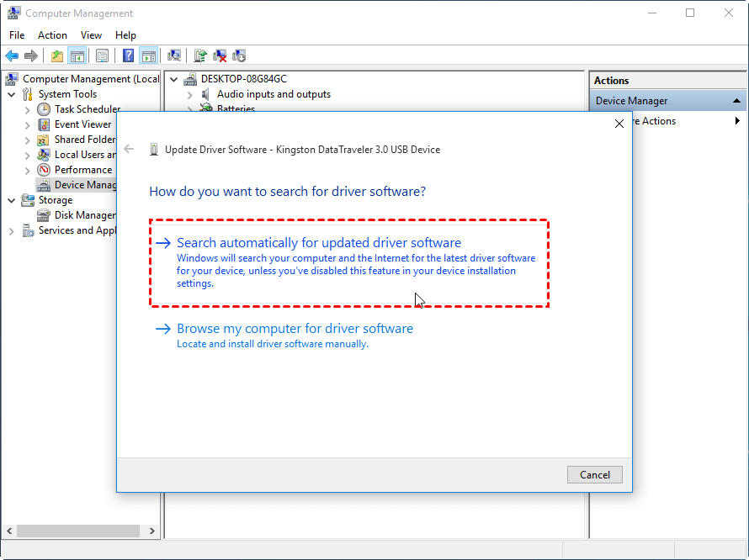The image size is (749, 560).
Task: Click the Task Scheduler clock icon
Action: click(x=44, y=109)
